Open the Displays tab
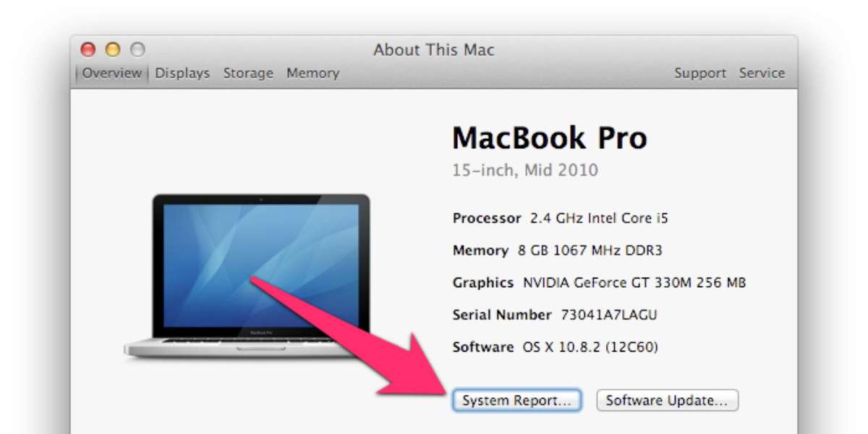 pyautogui.click(x=182, y=73)
